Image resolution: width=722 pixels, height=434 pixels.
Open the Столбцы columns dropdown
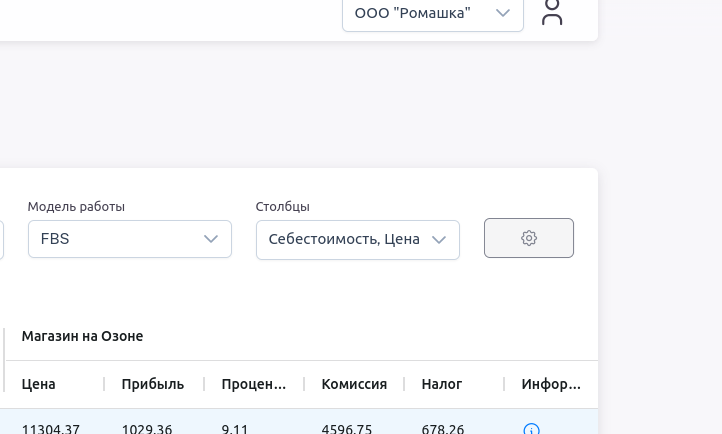[x=358, y=240]
